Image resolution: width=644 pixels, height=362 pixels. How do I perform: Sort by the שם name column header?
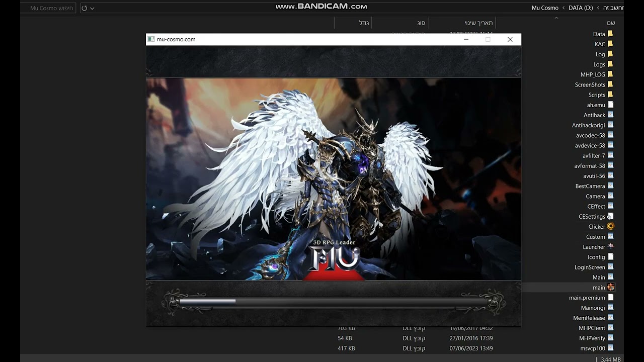611,23
